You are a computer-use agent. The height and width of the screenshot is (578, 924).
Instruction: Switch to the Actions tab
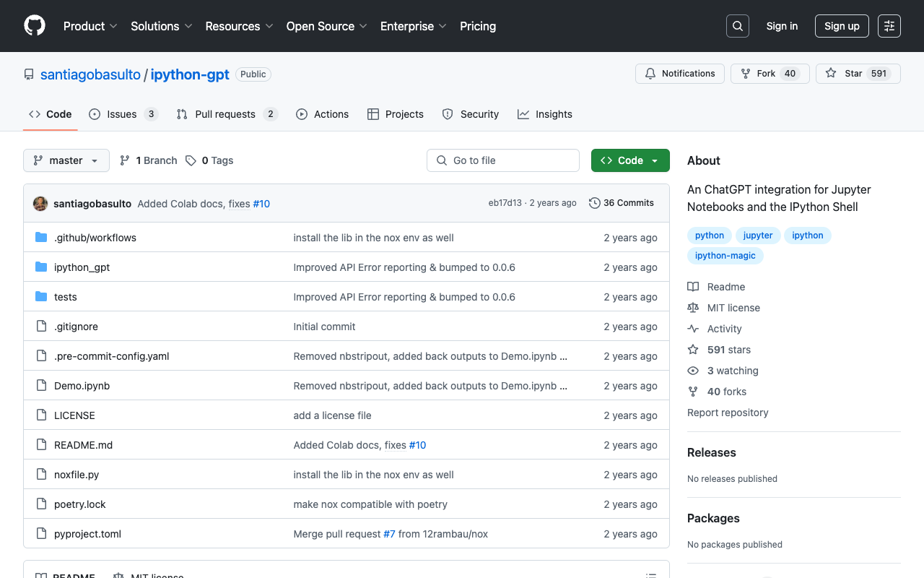pos(322,114)
